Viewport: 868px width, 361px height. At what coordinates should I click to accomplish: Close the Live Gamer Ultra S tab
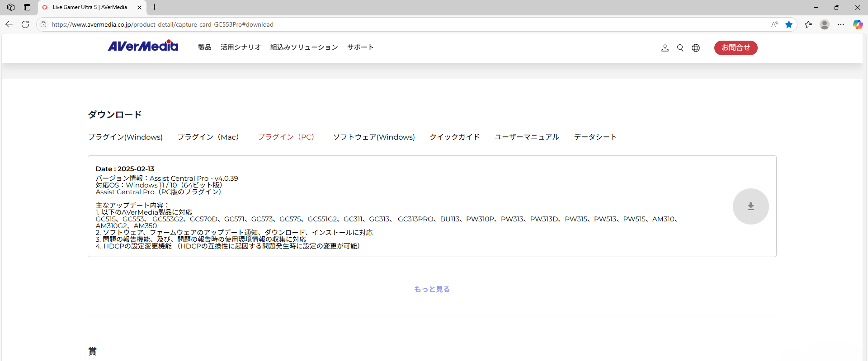coord(139,7)
